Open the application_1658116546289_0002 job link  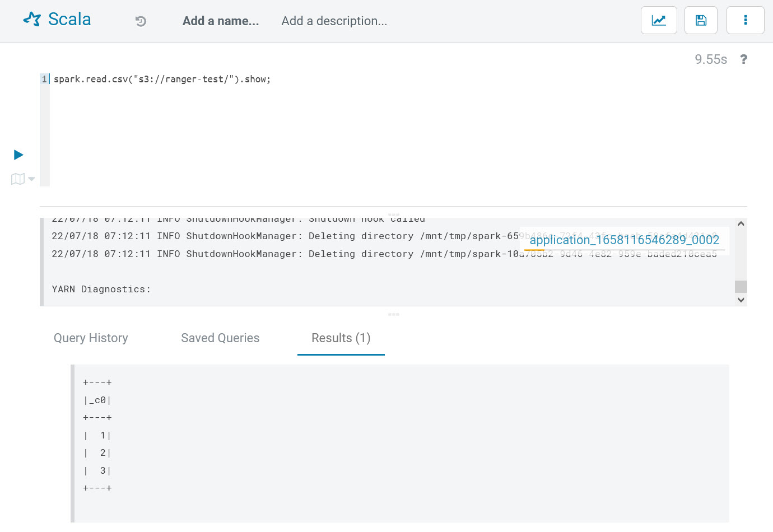(624, 240)
